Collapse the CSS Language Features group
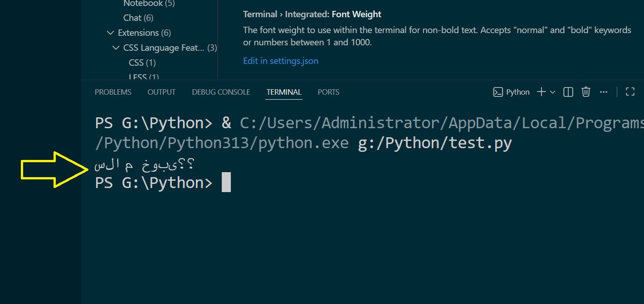 116,48
